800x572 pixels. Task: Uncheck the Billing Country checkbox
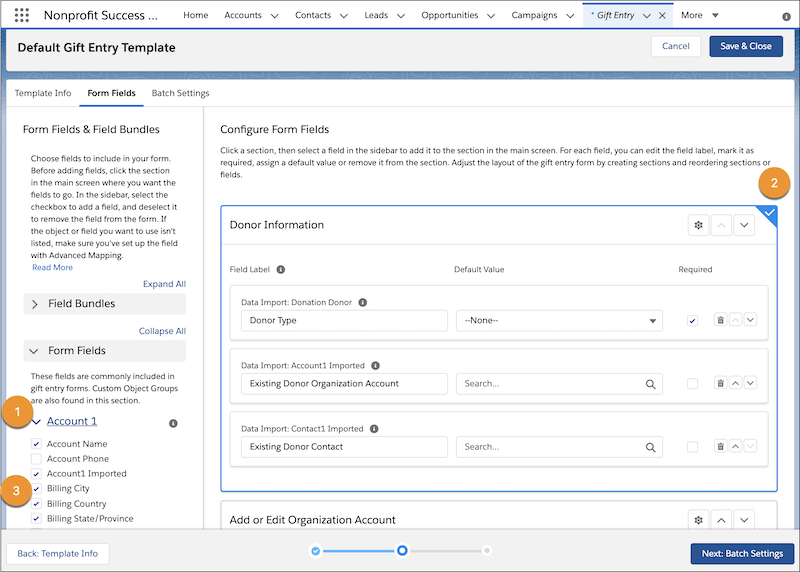pos(36,504)
